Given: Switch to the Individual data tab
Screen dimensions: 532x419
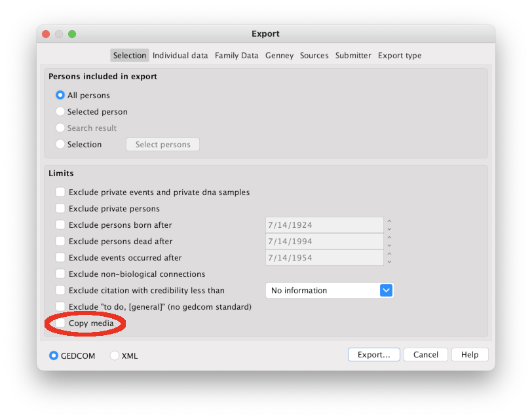Looking at the screenshot, I should [180, 56].
